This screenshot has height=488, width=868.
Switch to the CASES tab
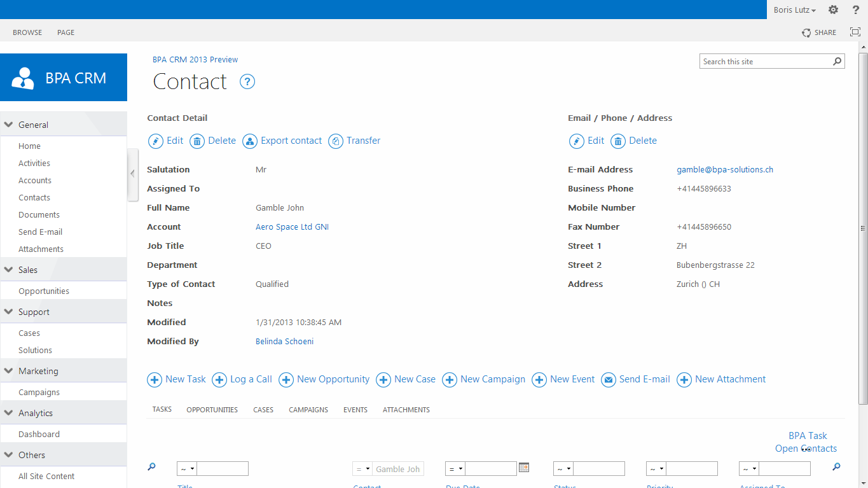click(x=263, y=410)
